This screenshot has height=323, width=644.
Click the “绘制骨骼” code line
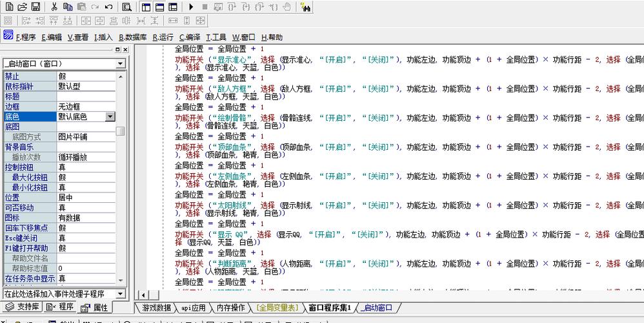(410, 121)
